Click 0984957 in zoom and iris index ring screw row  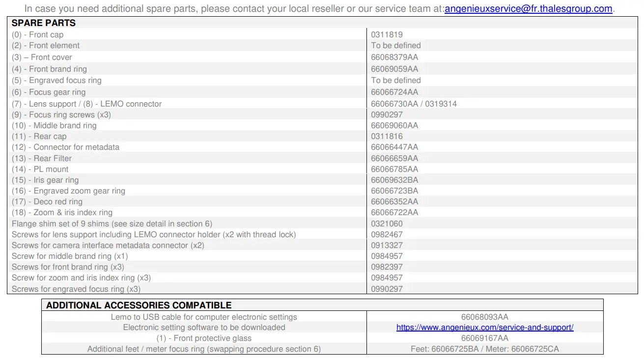click(x=387, y=278)
